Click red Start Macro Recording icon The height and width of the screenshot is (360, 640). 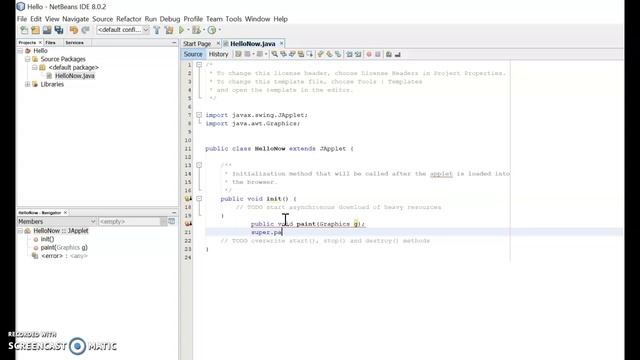[x=369, y=54]
